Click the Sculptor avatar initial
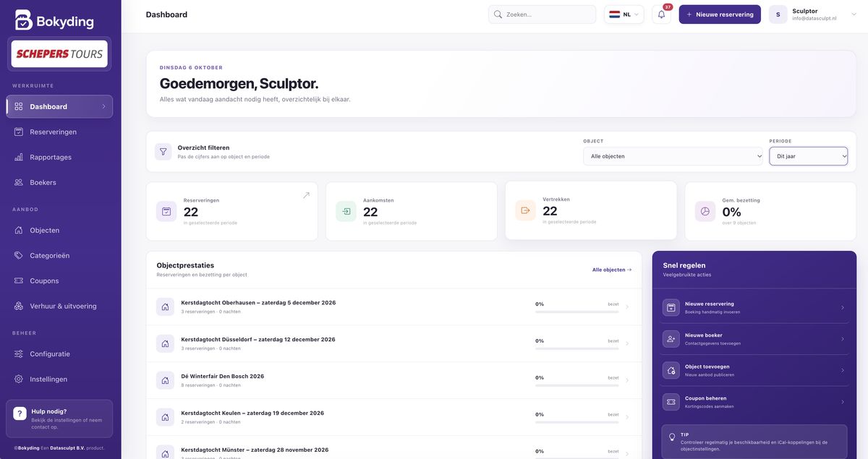Screen dimensions: 868x459 (778, 14)
